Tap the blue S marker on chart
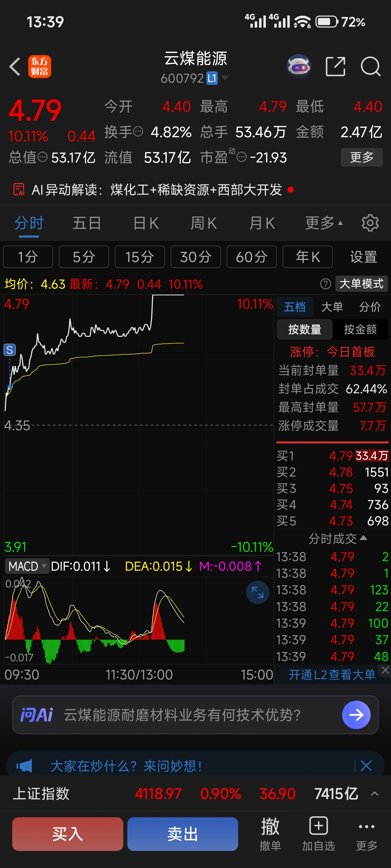Image resolution: width=391 pixels, height=868 pixels. [x=10, y=350]
